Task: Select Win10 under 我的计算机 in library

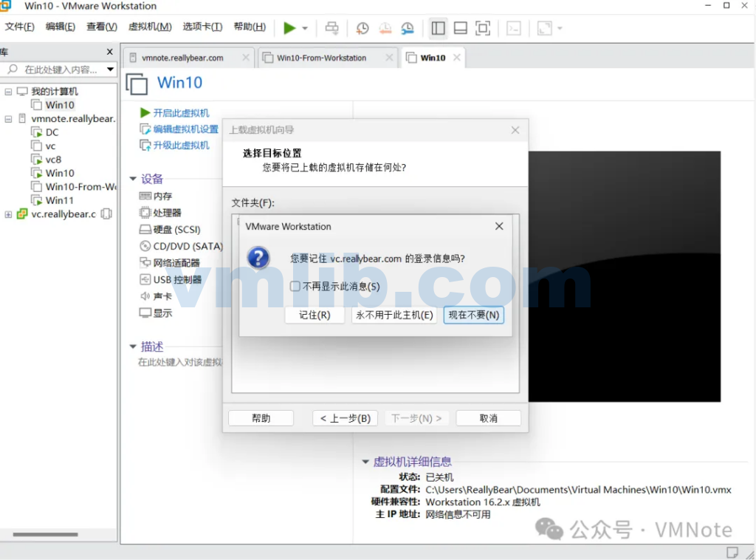Action: (x=60, y=105)
